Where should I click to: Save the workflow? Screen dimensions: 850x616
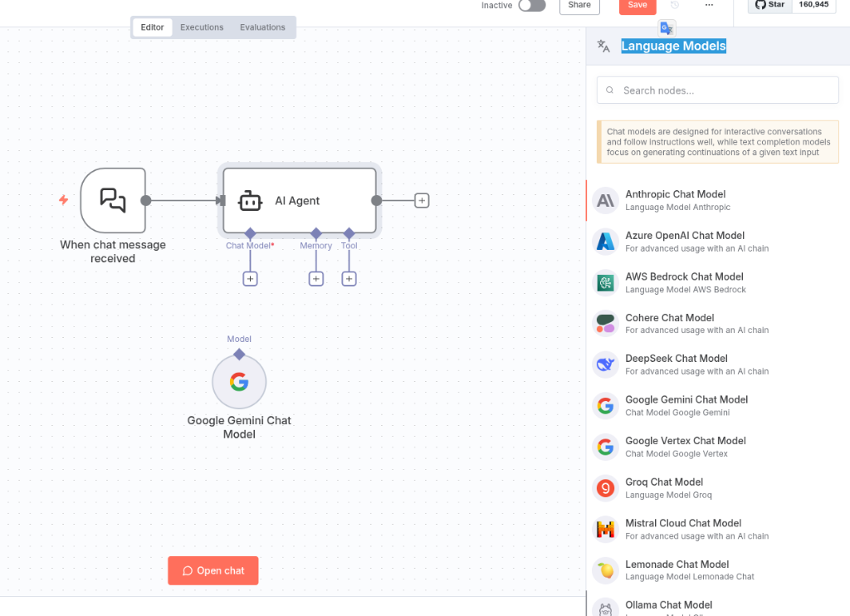pos(637,6)
